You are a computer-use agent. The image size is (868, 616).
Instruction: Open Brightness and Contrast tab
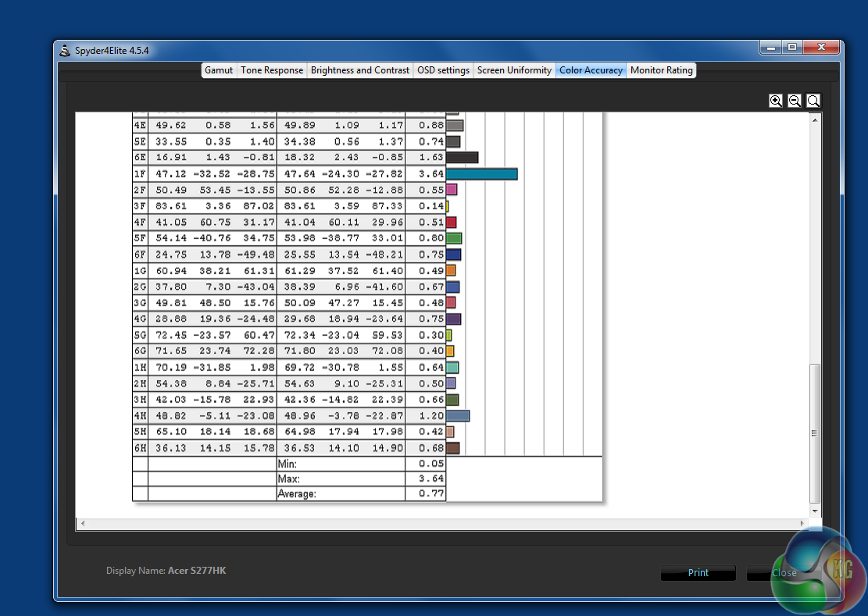[x=360, y=70]
